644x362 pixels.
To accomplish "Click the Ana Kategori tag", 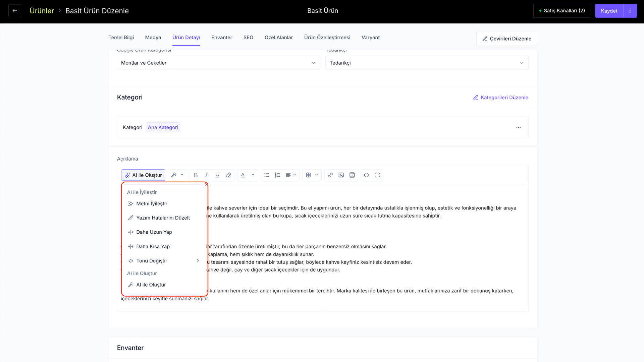I will point(163,127).
